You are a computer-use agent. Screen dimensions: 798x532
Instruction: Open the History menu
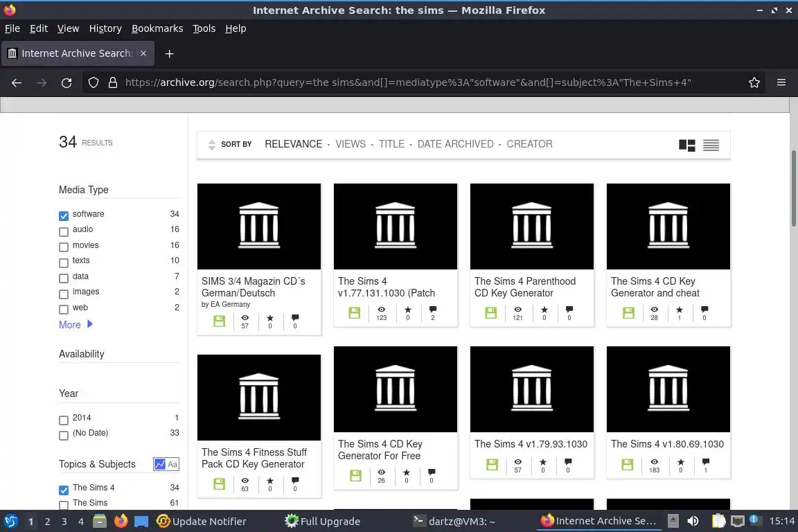[105, 28]
